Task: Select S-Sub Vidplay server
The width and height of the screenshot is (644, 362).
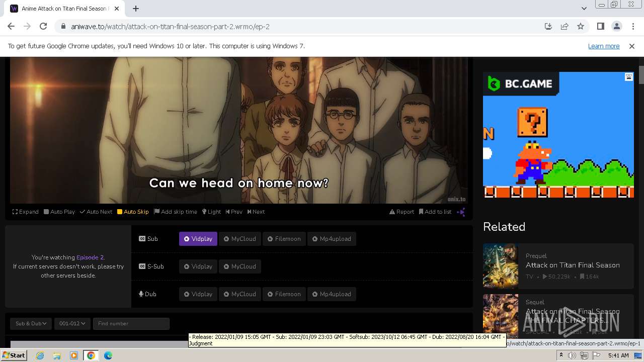Action: (x=198, y=266)
